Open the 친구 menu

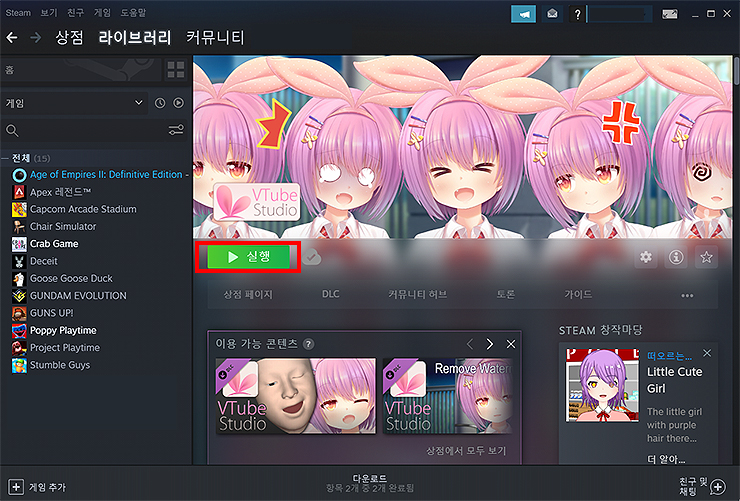coord(76,13)
